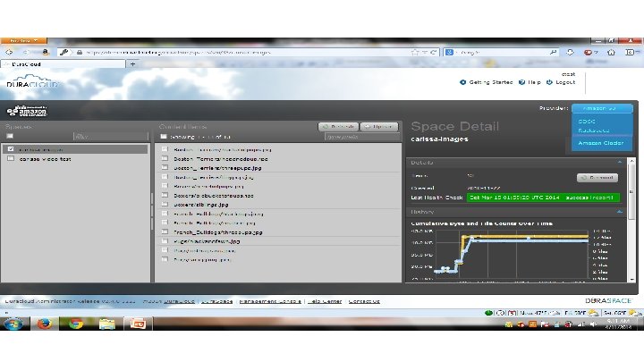Screen dimensions: 644x362
Task: Choose SDSC from the provider list
Action: 587,122
